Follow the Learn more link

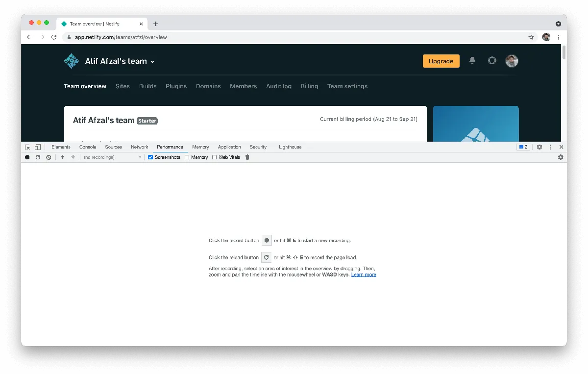coord(364,275)
